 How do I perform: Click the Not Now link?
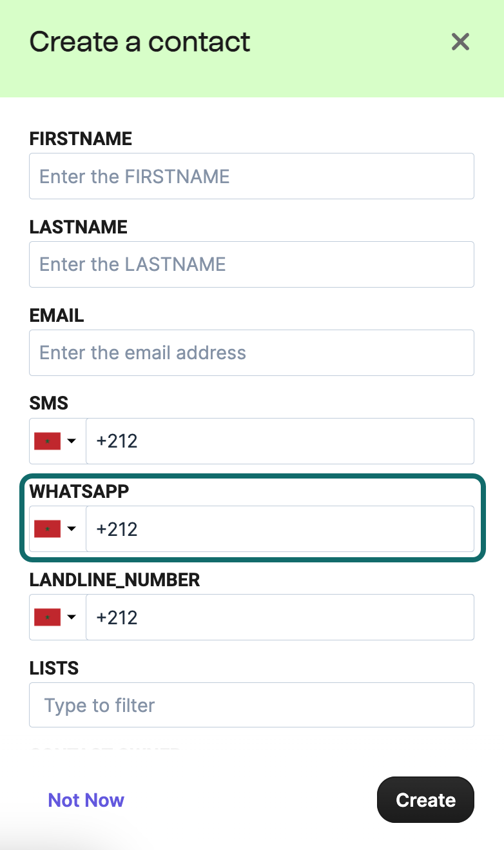click(86, 800)
